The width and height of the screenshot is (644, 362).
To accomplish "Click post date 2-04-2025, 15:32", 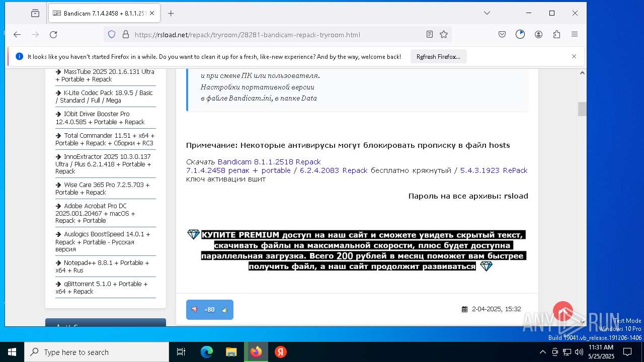I will (496, 309).
